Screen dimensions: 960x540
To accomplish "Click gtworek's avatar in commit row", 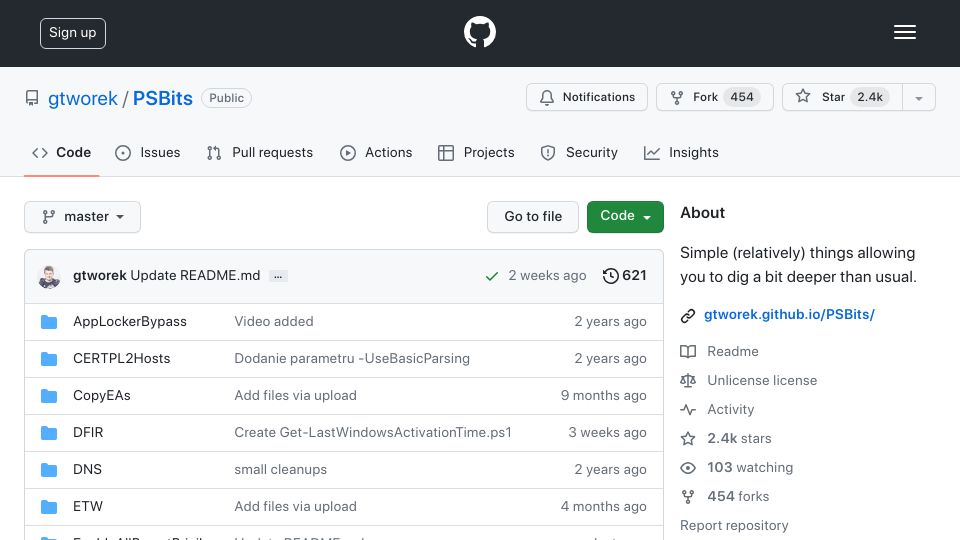I will pyautogui.click(x=49, y=277).
